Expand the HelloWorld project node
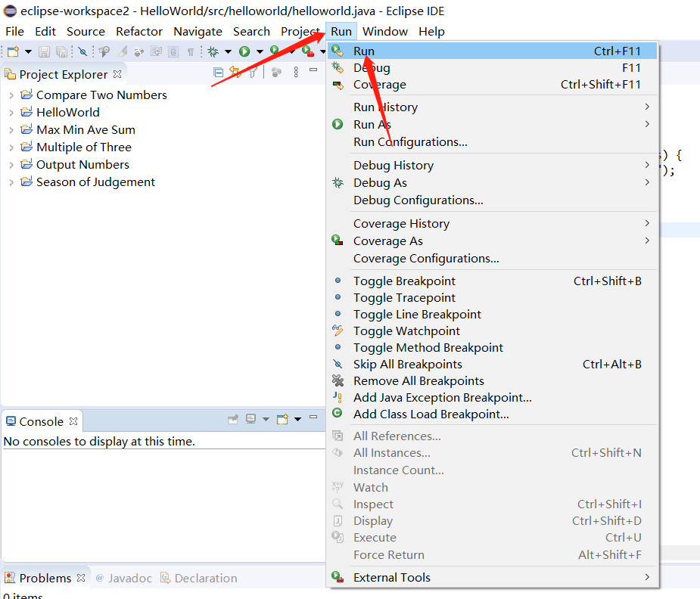The height and width of the screenshot is (599, 700). [11, 113]
